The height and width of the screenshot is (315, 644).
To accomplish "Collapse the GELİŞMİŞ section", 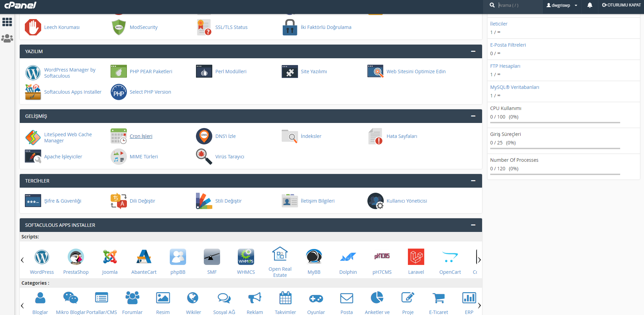I will pyautogui.click(x=473, y=116).
